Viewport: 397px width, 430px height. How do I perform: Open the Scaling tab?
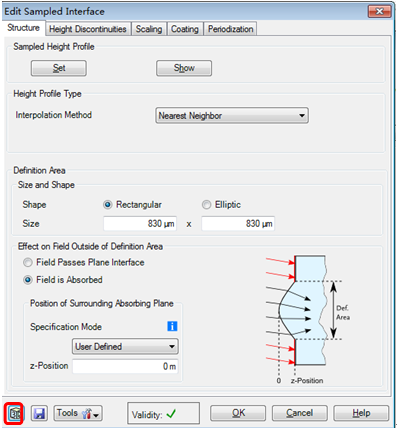pyautogui.click(x=149, y=29)
